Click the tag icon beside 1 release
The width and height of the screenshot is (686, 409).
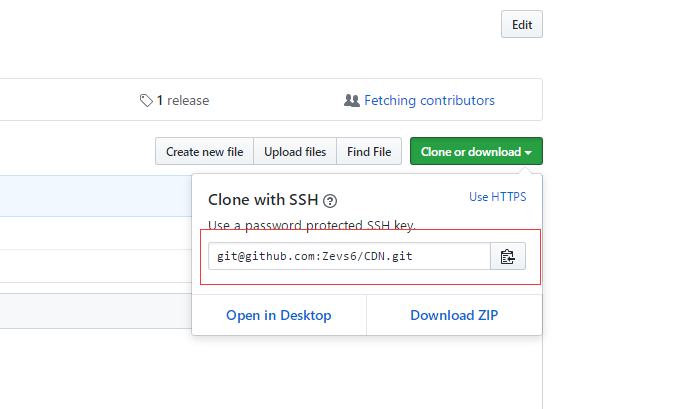click(146, 101)
